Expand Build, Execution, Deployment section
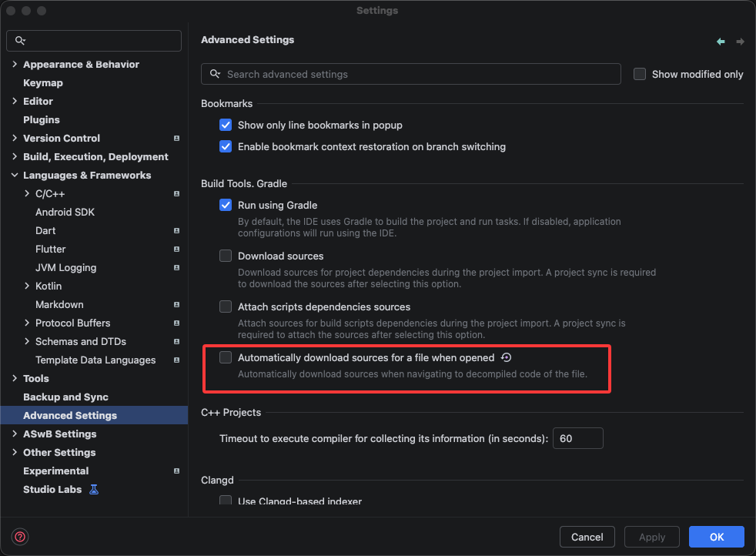This screenshot has height=556, width=756. tap(15, 157)
